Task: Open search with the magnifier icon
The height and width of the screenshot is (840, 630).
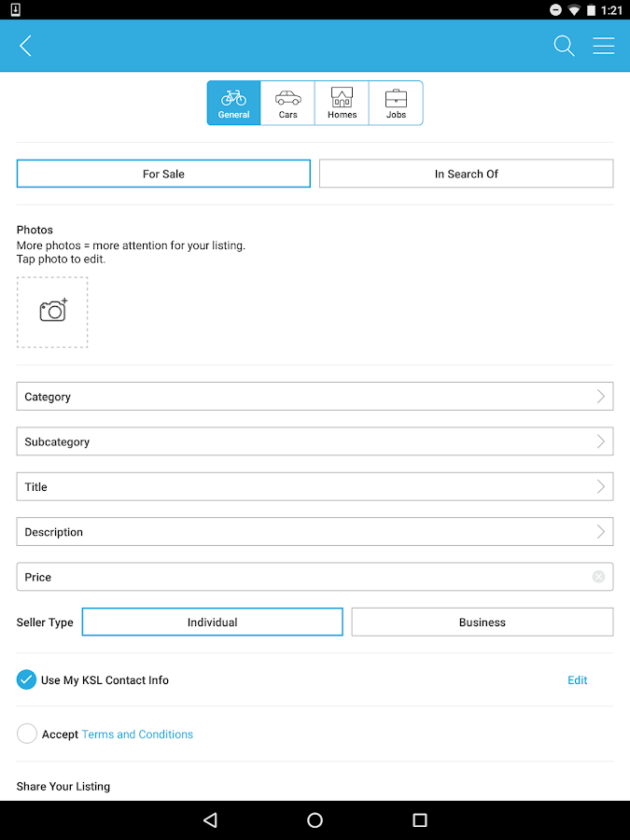Action: (x=564, y=46)
